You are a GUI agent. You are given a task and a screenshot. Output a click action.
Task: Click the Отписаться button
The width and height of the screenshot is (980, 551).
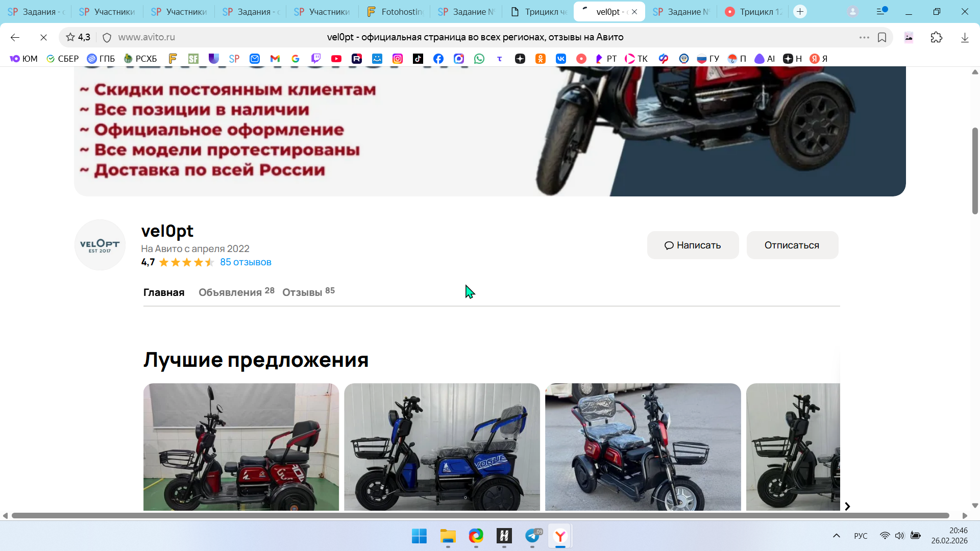[x=792, y=245]
